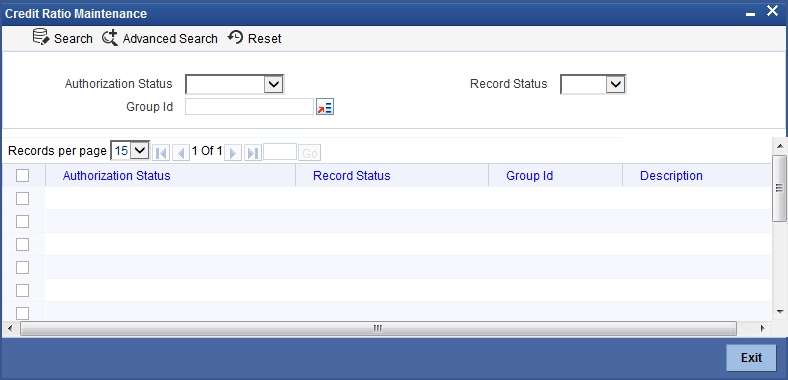788x380 pixels.
Task: Click Reset toolbar label
Action: tap(265, 39)
